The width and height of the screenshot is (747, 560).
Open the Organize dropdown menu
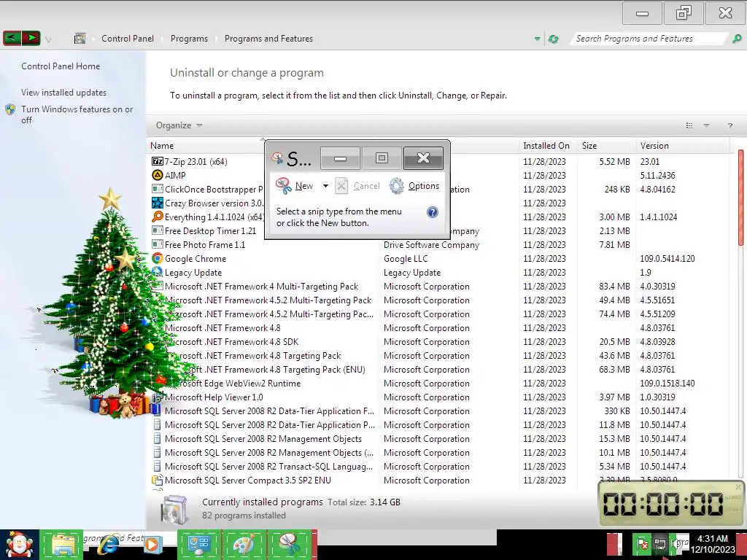coord(179,125)
